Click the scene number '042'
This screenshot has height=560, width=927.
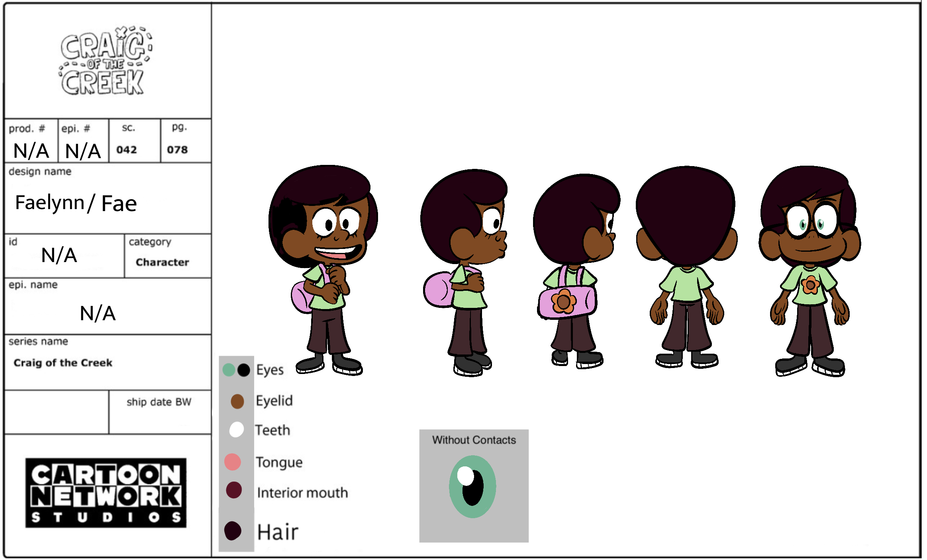point(127,150)
